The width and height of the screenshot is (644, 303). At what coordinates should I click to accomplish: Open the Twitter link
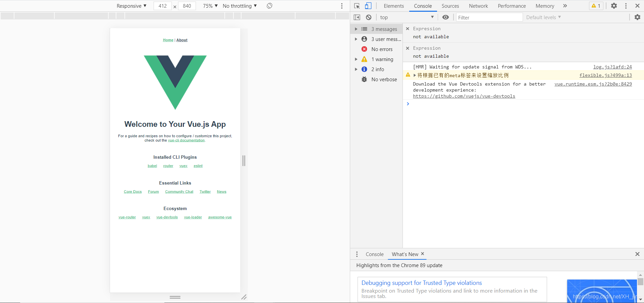click(205, 192)
